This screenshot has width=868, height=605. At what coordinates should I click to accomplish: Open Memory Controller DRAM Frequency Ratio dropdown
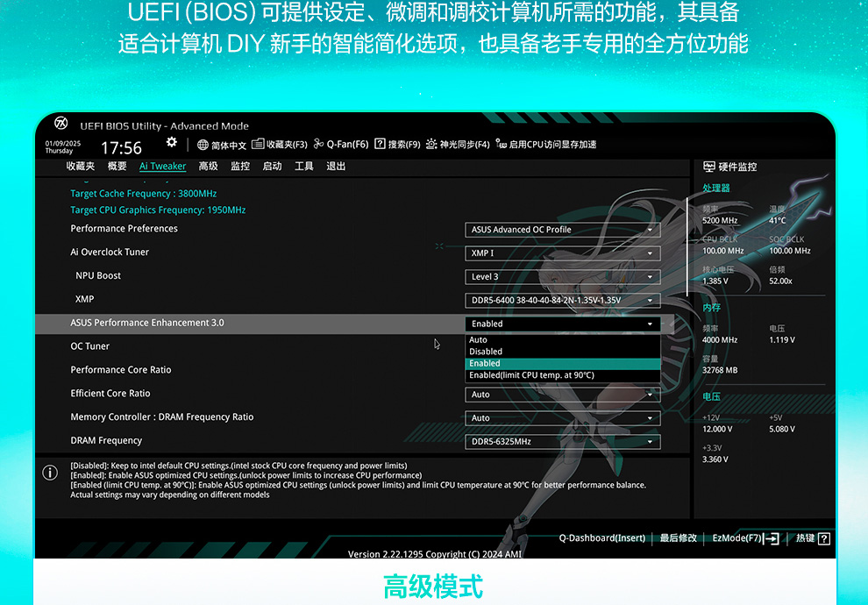pyautogui.click(x=562, y=418)
